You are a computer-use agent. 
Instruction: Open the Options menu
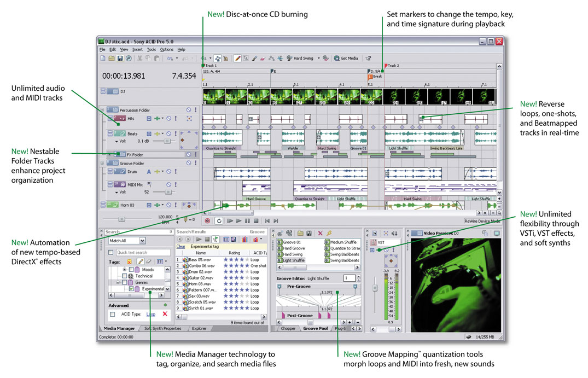click(167, 49)
